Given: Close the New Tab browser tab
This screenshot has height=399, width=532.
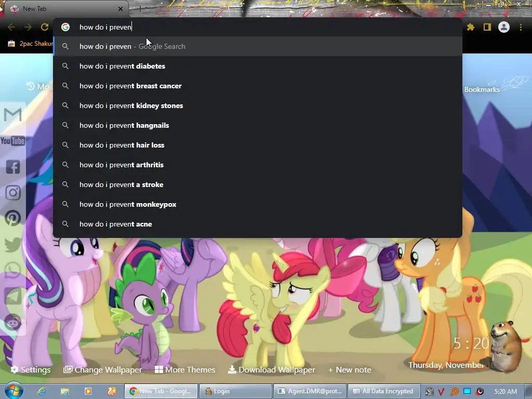Looking at the screenshot, I should click(121, 9).
